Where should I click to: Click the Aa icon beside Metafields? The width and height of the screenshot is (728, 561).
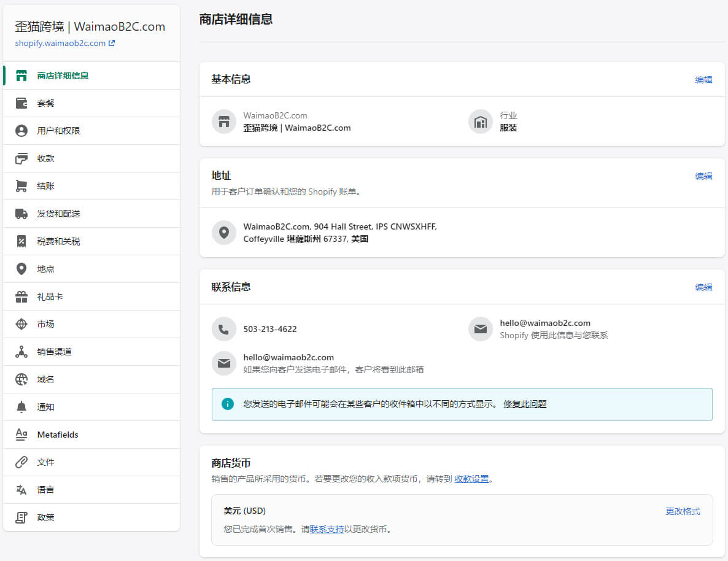(21, 435)
